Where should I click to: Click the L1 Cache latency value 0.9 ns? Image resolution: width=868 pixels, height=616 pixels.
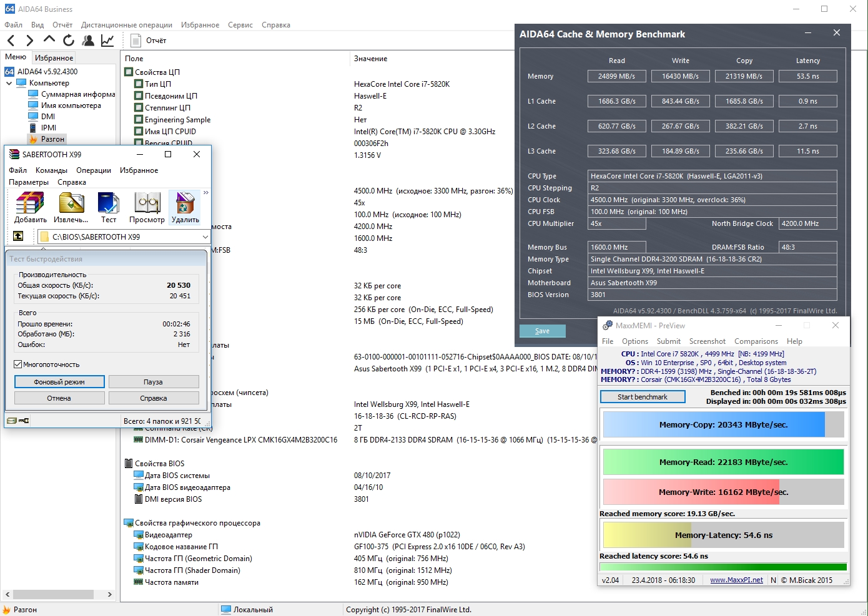(807, 101)
